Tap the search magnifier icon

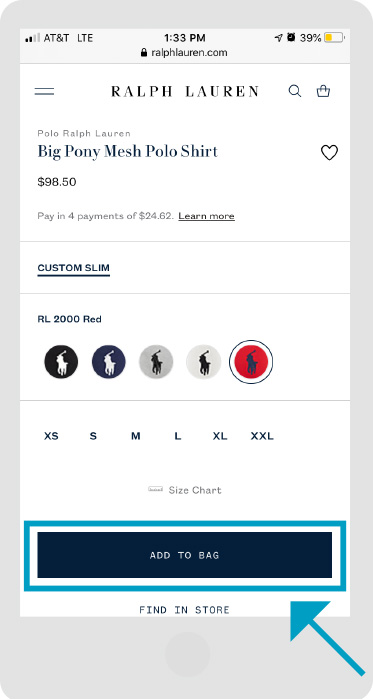[295, 91]
